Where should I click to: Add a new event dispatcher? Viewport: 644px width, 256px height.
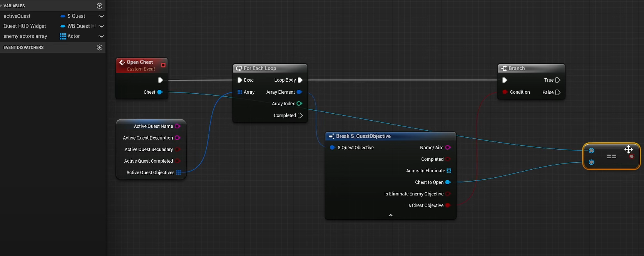point(99,47)
